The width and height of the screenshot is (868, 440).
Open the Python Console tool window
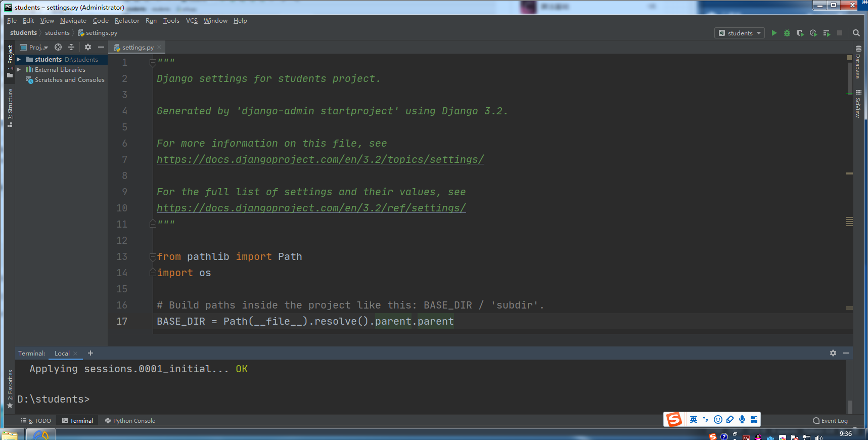coord(130,421)
